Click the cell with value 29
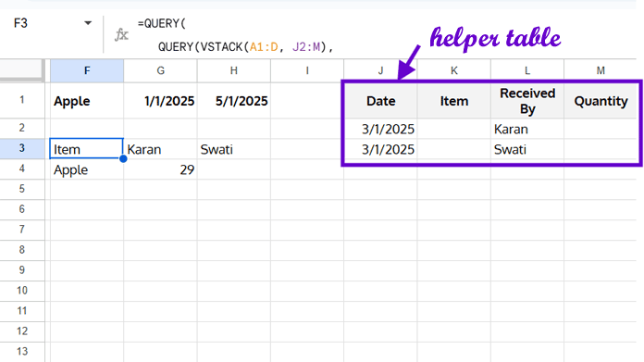The width and height of the screenshot is (644, 362). tap(160, 169)
